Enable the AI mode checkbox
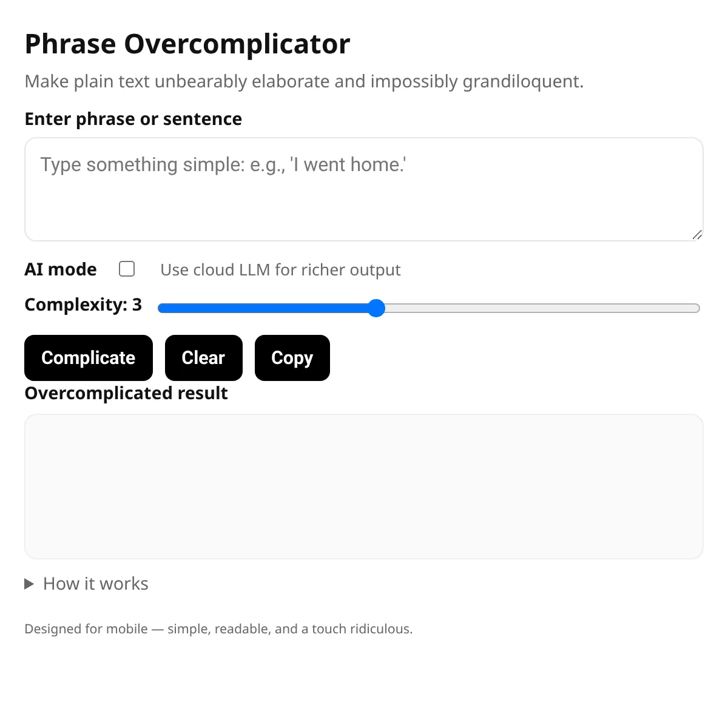 click(x=127, y=269)
